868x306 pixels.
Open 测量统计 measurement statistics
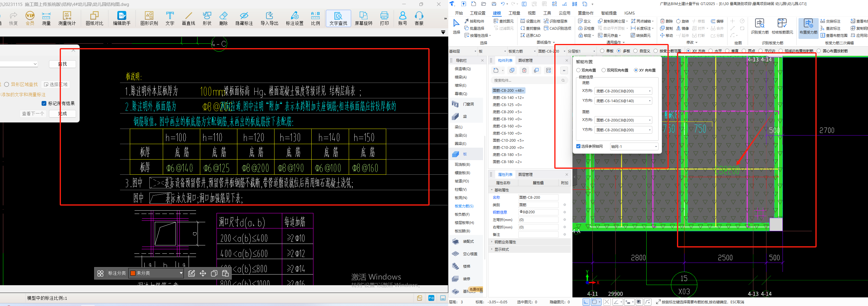(67, 18)
